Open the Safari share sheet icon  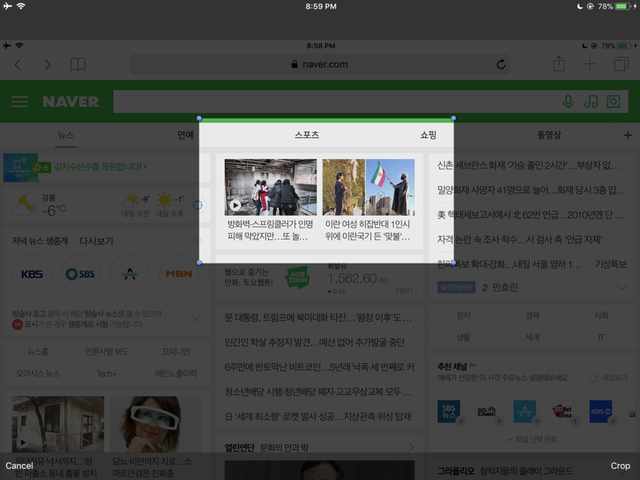tap(559, 64)
